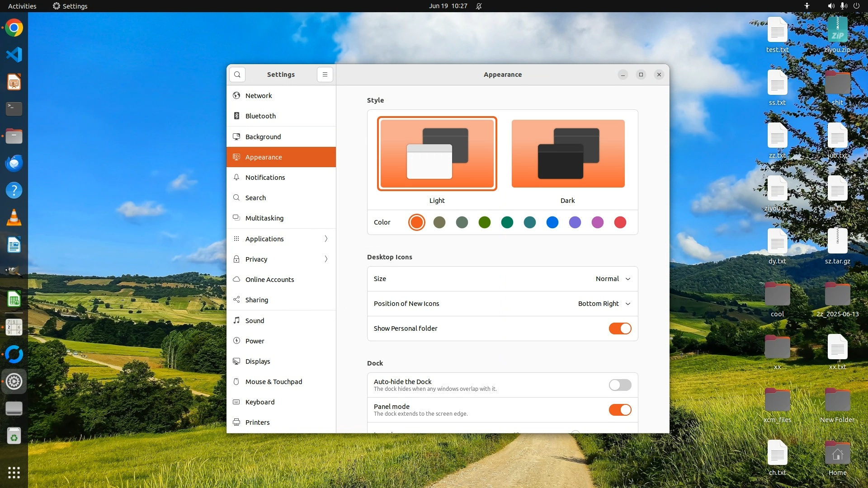The height and width of the screenshot is (488, 868).
Task: Expand the Applications submenu chevron
Action: pos(326,239)
